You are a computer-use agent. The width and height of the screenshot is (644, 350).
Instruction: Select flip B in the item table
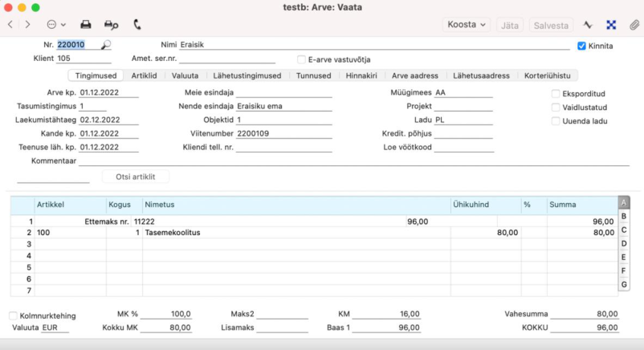623,216
